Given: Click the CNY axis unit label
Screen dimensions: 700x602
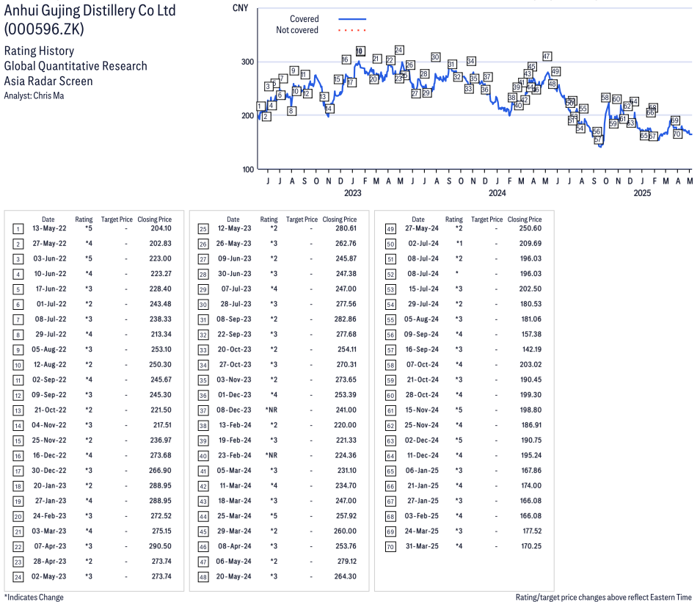Looking at the screenshot, I should pos(240,8).
